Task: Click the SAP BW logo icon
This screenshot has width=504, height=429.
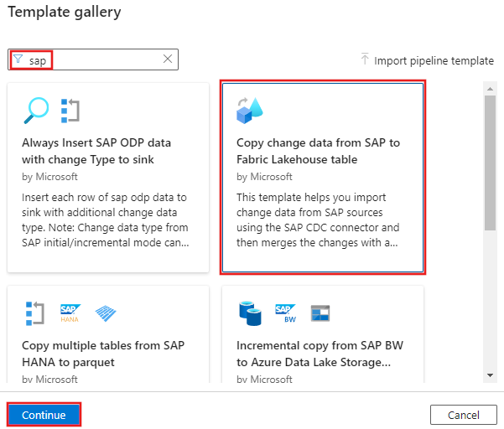Action: [x=285, y=313]
